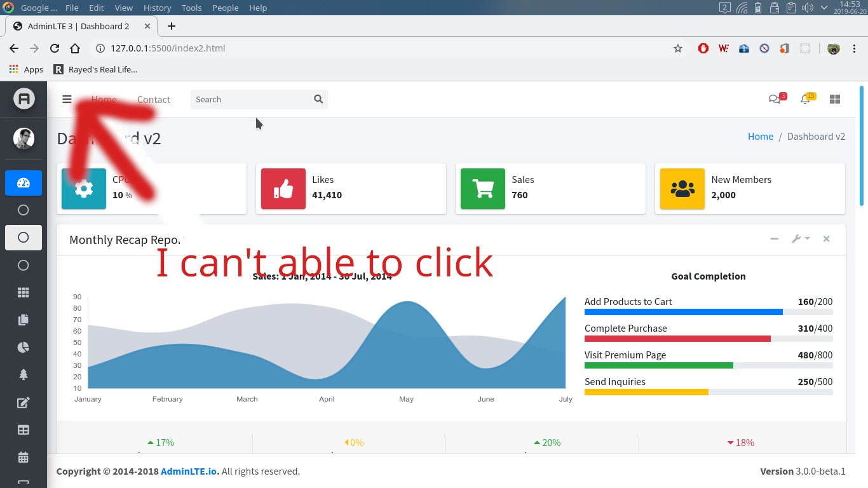Select the UI Elements tree icon in sidebar
The width and height of the screenshot is (868, 488).
(23, 374)
